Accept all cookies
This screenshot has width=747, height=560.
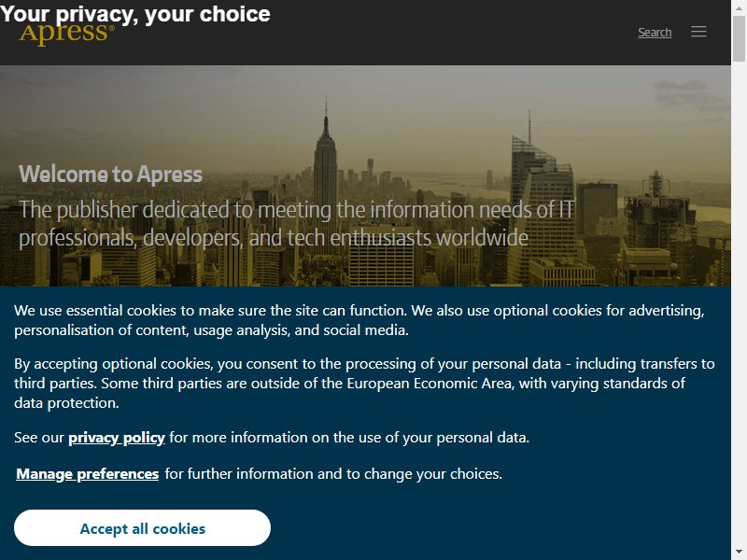[x=143, y=527]
